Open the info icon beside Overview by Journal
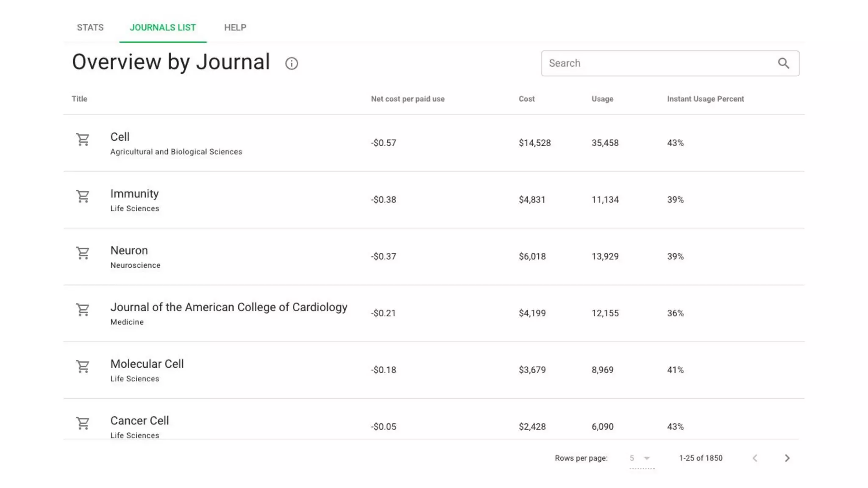 (x=292, y=64)
